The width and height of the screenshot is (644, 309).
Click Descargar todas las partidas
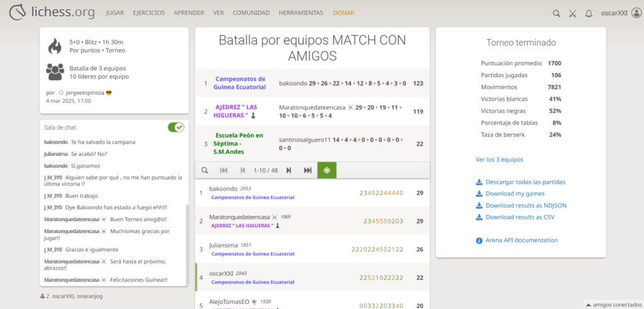[525, 182]
